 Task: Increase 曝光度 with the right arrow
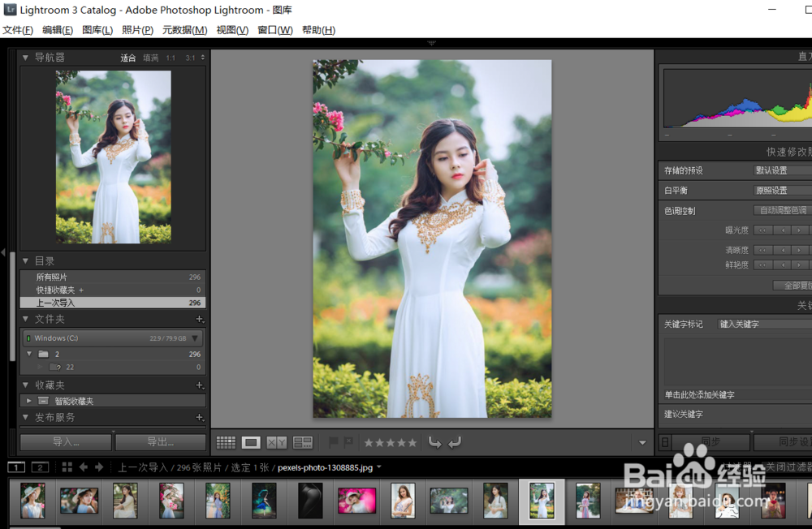799,230
